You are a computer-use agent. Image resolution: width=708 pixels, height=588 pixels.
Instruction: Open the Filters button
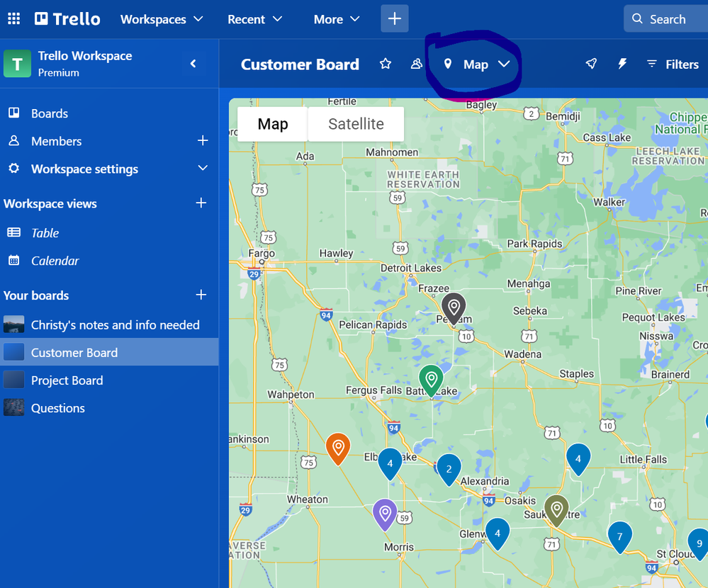(x=673, y=64)
